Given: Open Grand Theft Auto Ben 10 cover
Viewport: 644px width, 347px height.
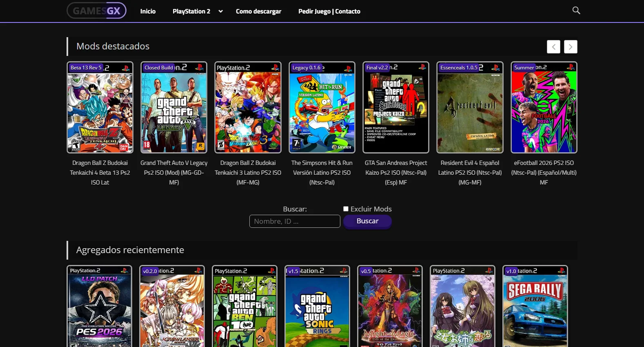Looking at the screenshot, I should point(244,306).
